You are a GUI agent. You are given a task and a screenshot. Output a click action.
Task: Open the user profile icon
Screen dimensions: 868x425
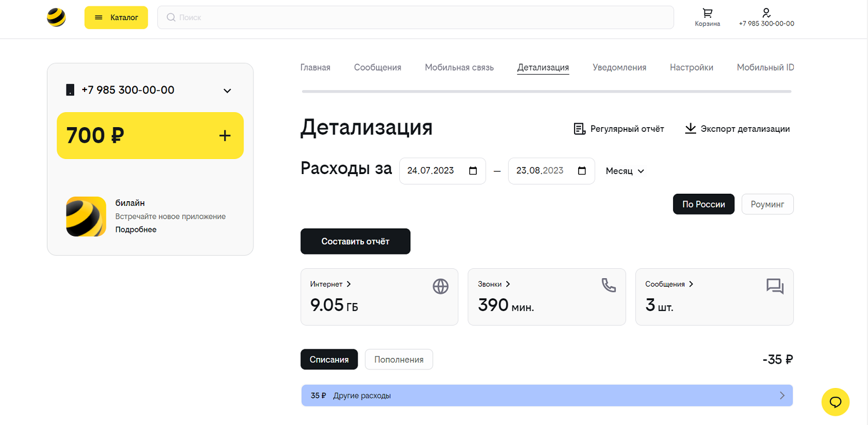pos(766,13)
